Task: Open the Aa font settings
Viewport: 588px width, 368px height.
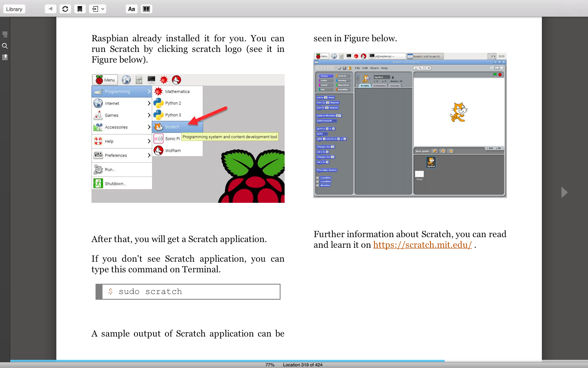Action: [131, 9]
